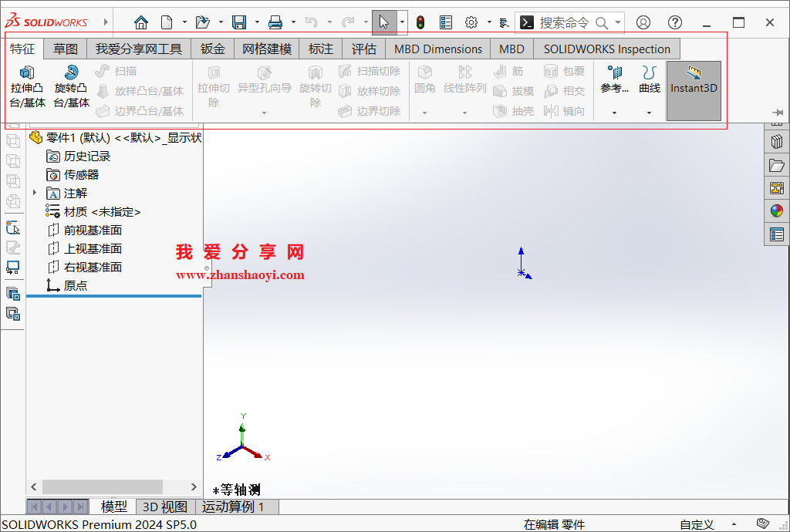Open View Palette pane icon

(x=776, y=188)
